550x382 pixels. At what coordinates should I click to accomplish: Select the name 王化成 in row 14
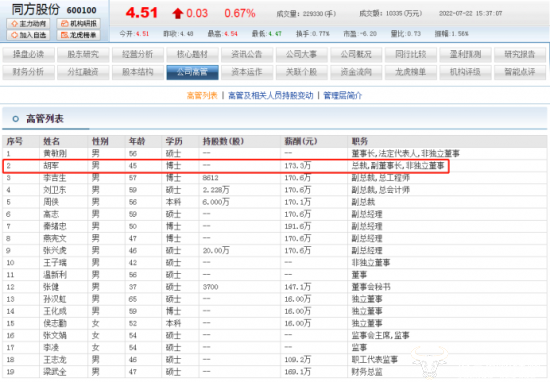[x=55, y=311]
